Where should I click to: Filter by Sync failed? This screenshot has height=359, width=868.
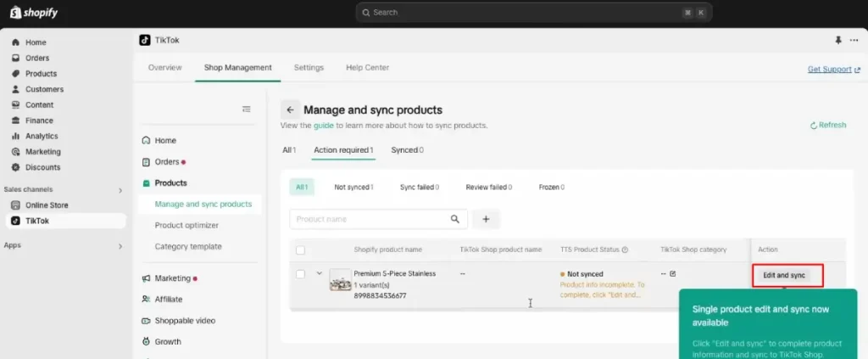point(420,188)
